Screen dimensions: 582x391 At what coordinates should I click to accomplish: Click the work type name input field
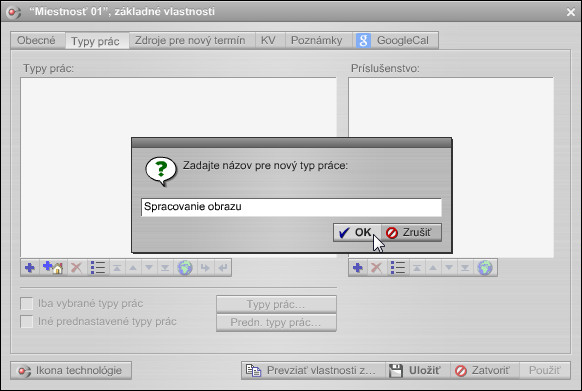pos(291,206)
